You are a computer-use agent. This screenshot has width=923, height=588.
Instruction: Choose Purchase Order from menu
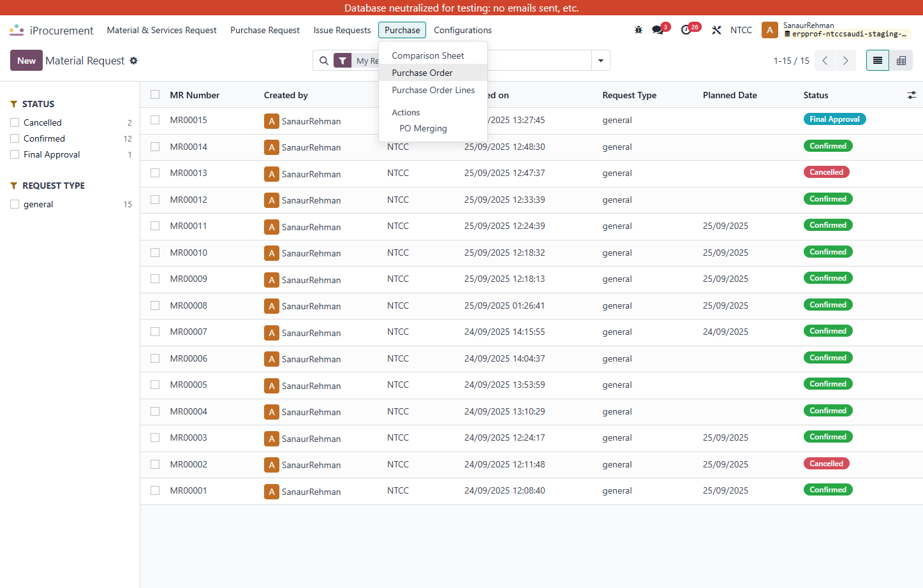433,73
